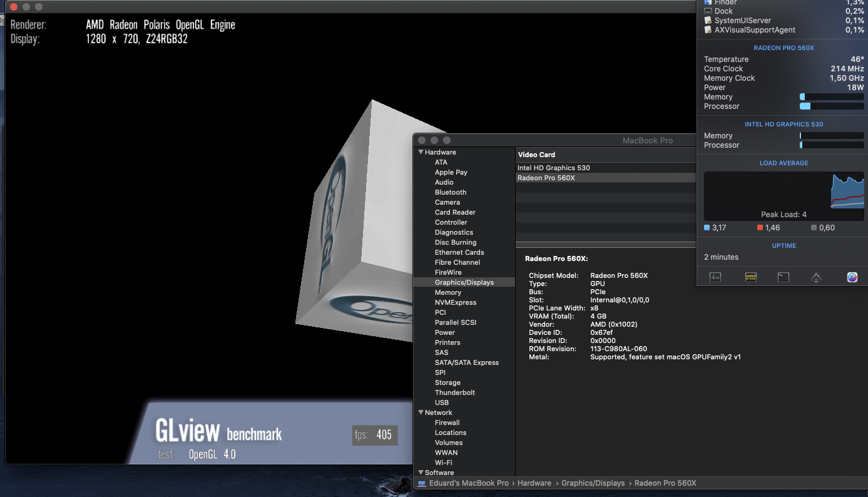Open Console icon in iStat panel footer
Viewport: 868px width, 497px height.
751,277
